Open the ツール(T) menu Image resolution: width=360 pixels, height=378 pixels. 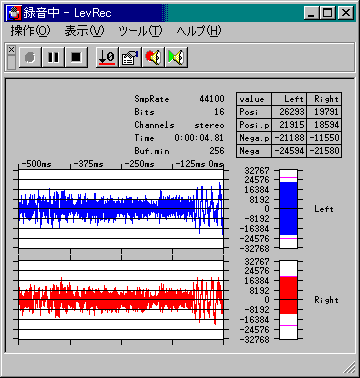[x=140, y=31]
